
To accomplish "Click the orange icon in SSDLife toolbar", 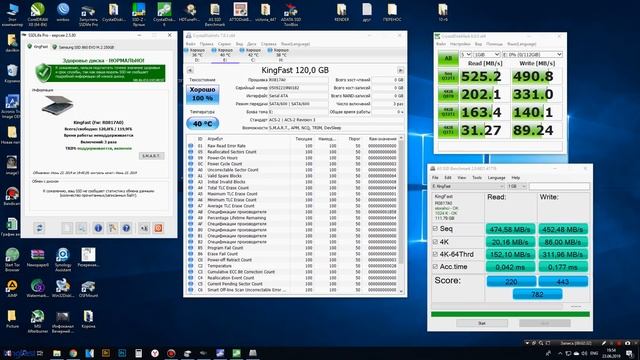I will (158, 228).
